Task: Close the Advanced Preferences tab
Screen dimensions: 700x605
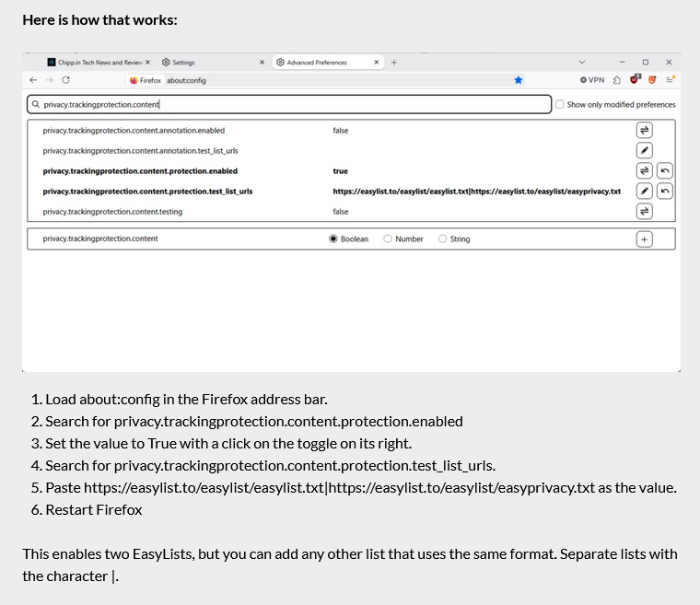Action: tap(377, 62)
